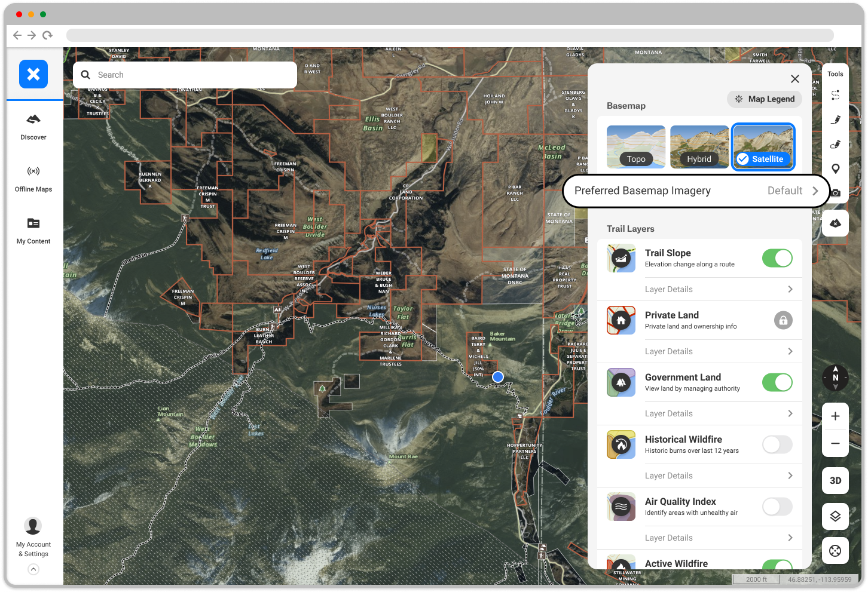Click the layers icon below the 3D button

(x=835, y=516)
